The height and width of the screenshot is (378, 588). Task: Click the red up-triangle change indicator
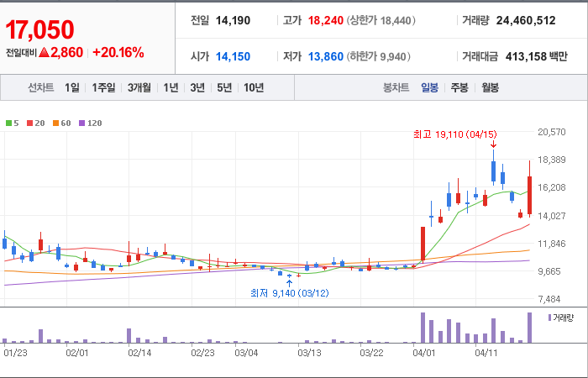tap(44, 52)
